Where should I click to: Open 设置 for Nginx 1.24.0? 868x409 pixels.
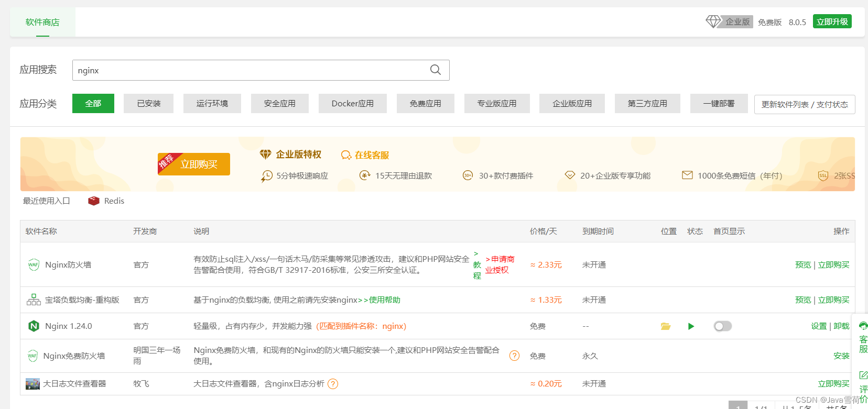coord(819,326)
